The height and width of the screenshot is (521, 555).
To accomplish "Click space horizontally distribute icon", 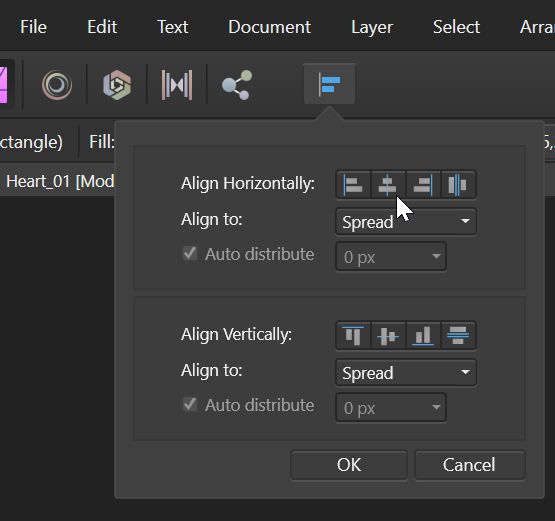I will coord(458,184).
